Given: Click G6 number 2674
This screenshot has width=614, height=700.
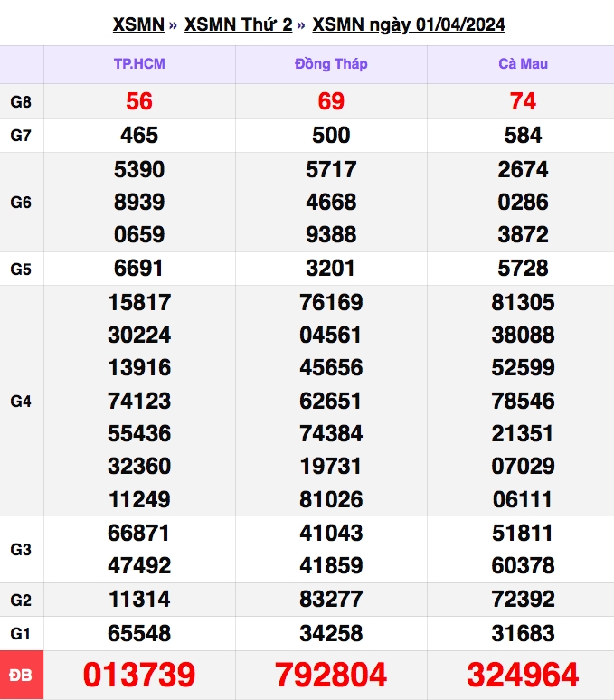Looking at the screenshot, I should point(523,170).
